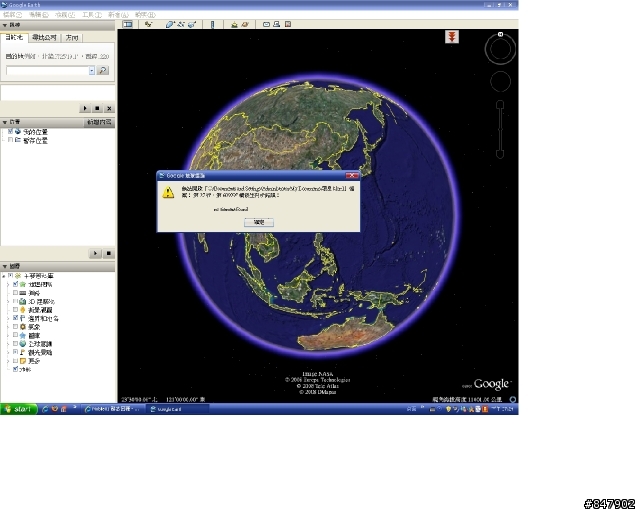Screen dimensions: 640x512
Task: Open the ruler measuring tool
Action: (x=212, y=24)
